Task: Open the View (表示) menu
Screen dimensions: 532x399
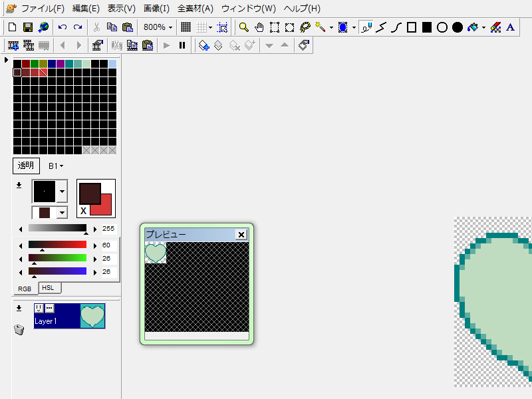Action: (x=122, y=9)
